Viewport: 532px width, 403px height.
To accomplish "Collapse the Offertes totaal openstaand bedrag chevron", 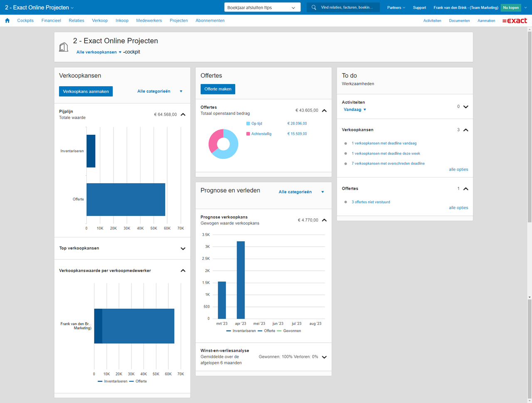I will (324, 111).
